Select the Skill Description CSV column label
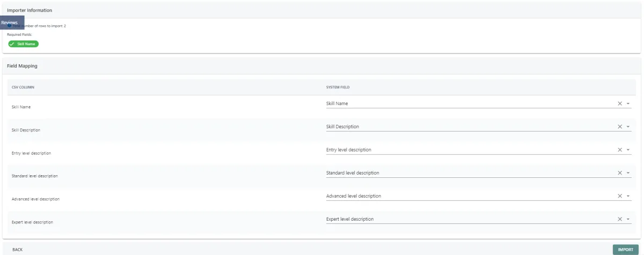Image resolution: width=644 pixels, height=255 pixels. point(26,130)
